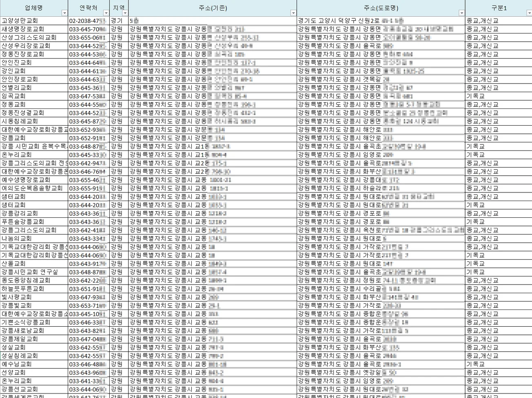The width and height of the screenshot is (532, 398).
Task: Select the 예수님교회 cell
Action: point(34,364)
